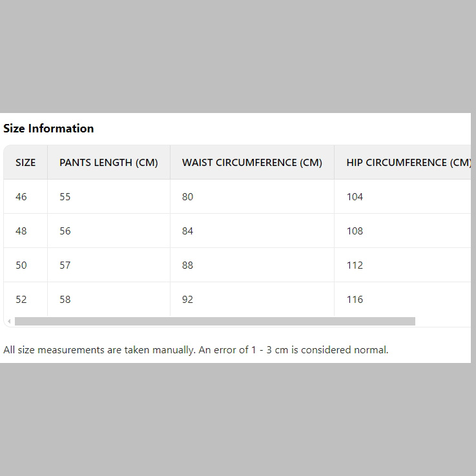Click waist circumference value 92
This screenshot has width=476, height=476.
coord(187,300)
